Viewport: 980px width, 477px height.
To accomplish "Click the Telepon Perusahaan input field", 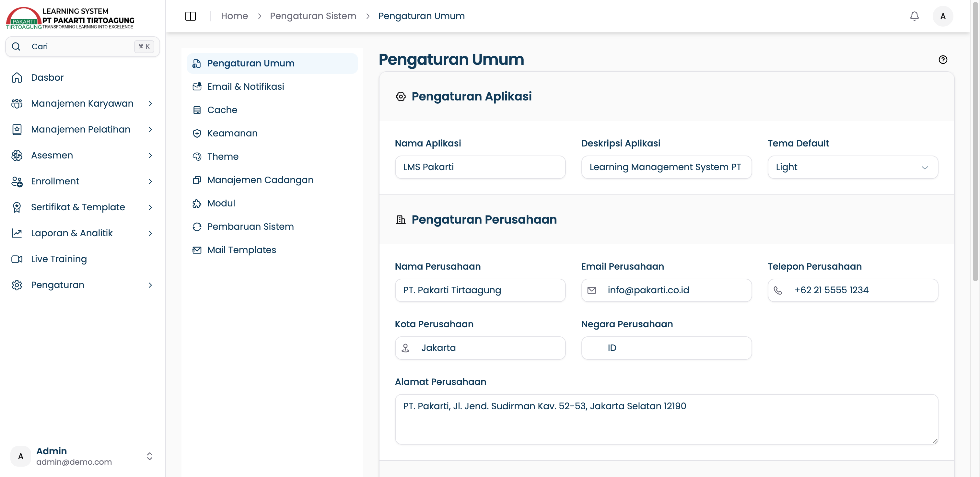I will (x=853, y=290).
